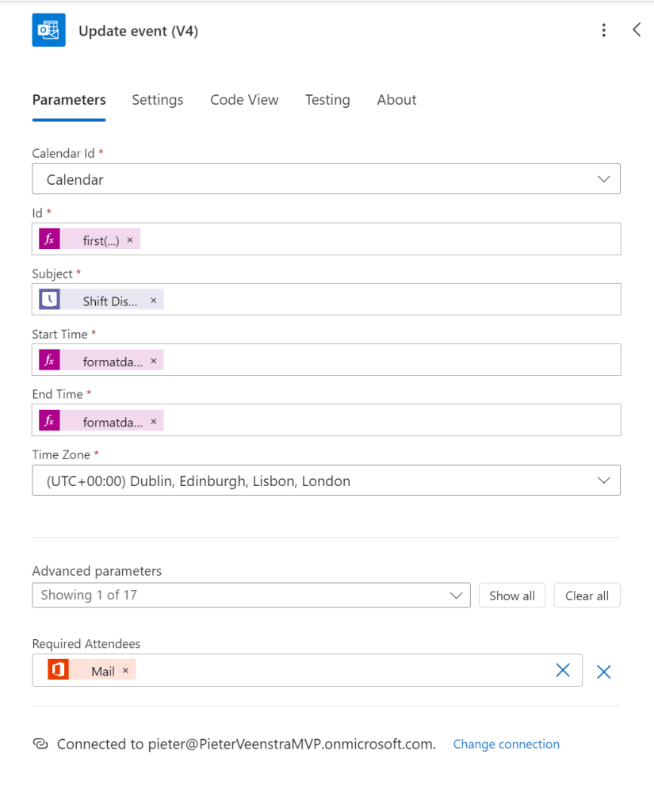Remove the first(...) token from Id

(130, 239)
